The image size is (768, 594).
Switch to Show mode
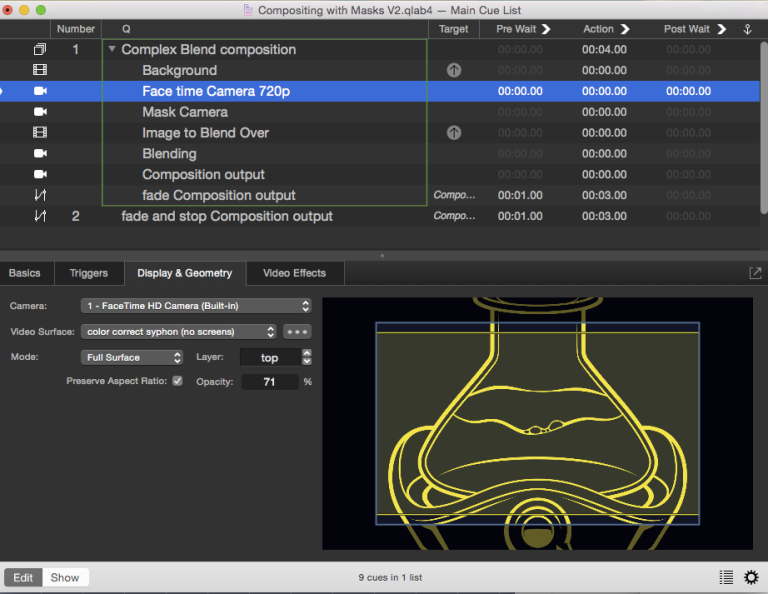(x=65, y=577)
